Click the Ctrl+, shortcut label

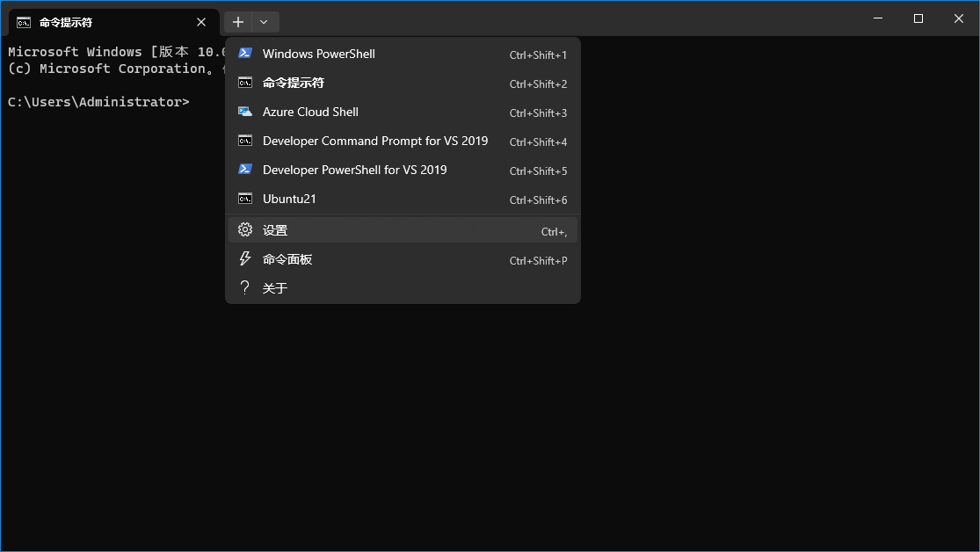click(x=554, y=232)
